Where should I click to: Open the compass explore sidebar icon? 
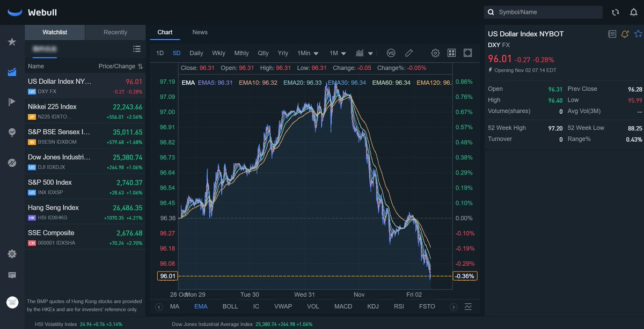(x=12, y=162)
